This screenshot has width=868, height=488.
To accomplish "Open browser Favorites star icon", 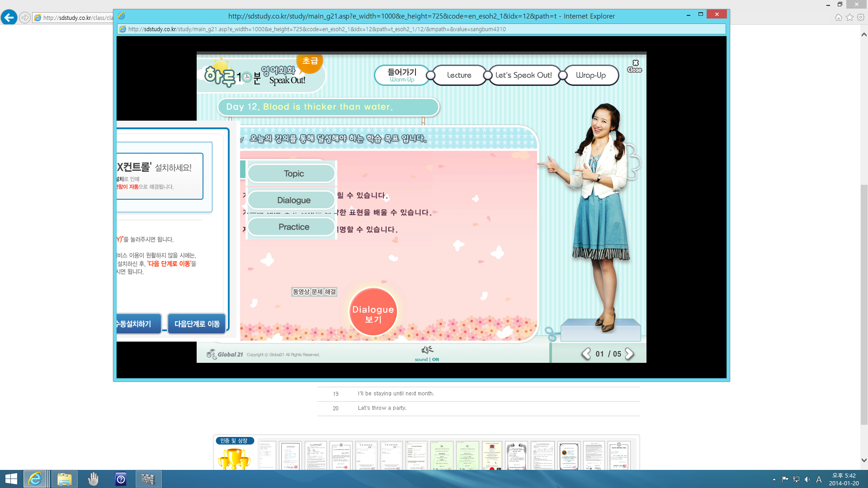I will pyautogui.click(x=849, y=18).
